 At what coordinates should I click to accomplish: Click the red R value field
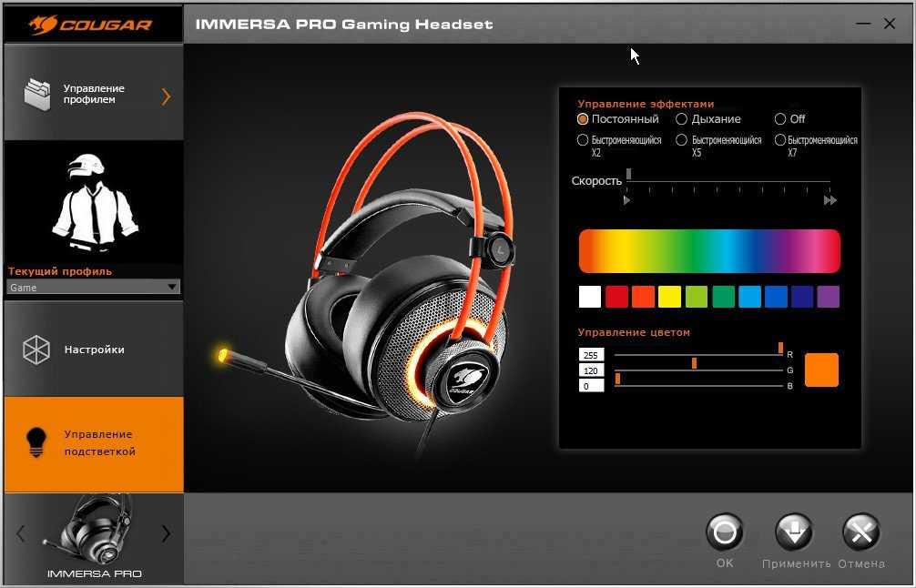point(591,354)
